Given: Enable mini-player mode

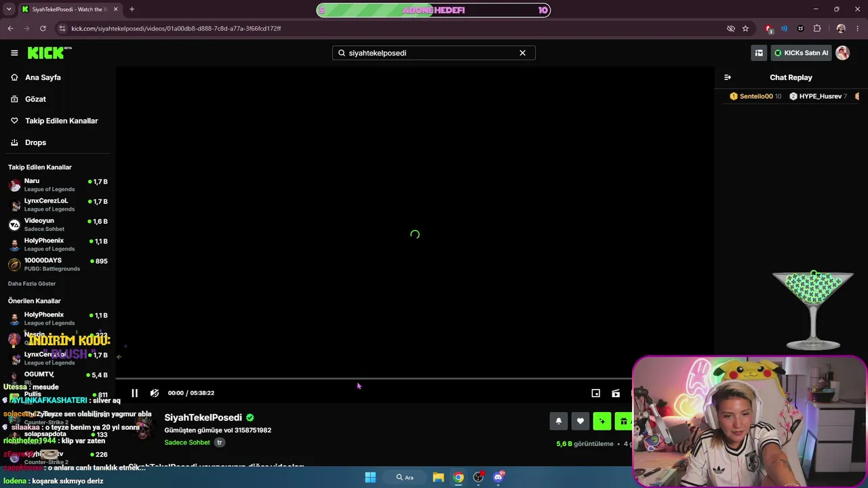Looking at the screenshot, I should point(595,393).
